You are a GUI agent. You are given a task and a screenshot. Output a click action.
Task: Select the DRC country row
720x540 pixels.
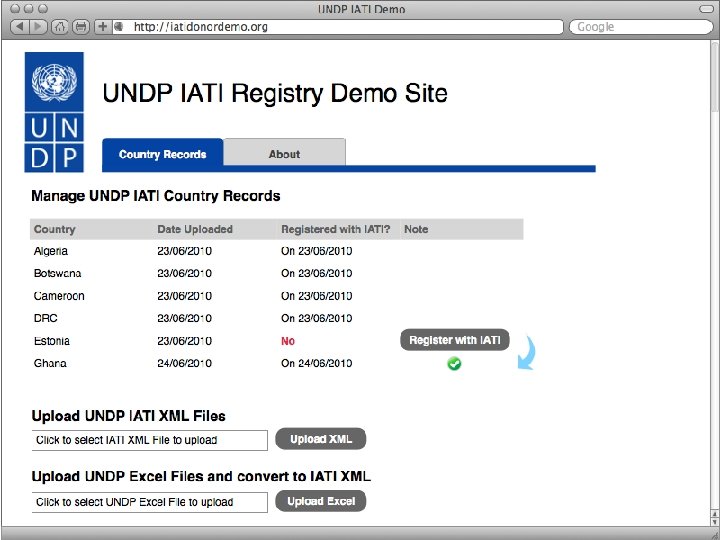pyautogui.click(x=276, y=318)
